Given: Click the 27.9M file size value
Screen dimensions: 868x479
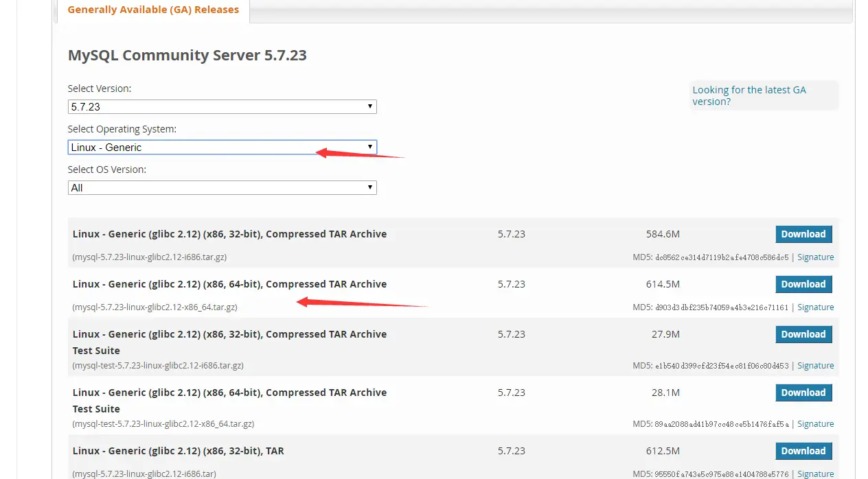Looking at the screenshot, I should click(x=665, y=334).
